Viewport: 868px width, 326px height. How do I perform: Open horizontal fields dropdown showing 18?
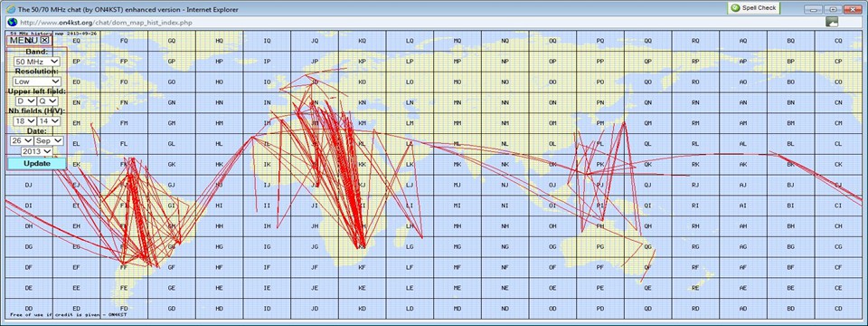(25, 120)
